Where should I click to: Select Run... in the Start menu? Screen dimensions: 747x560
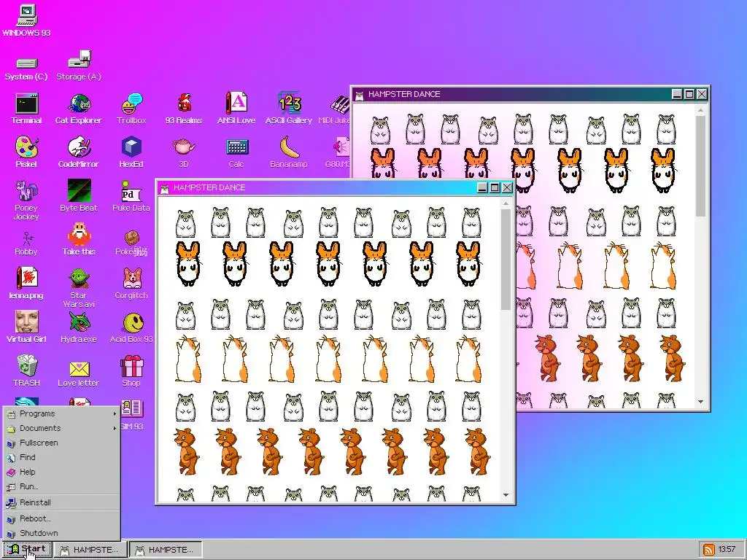coord(61,486)
